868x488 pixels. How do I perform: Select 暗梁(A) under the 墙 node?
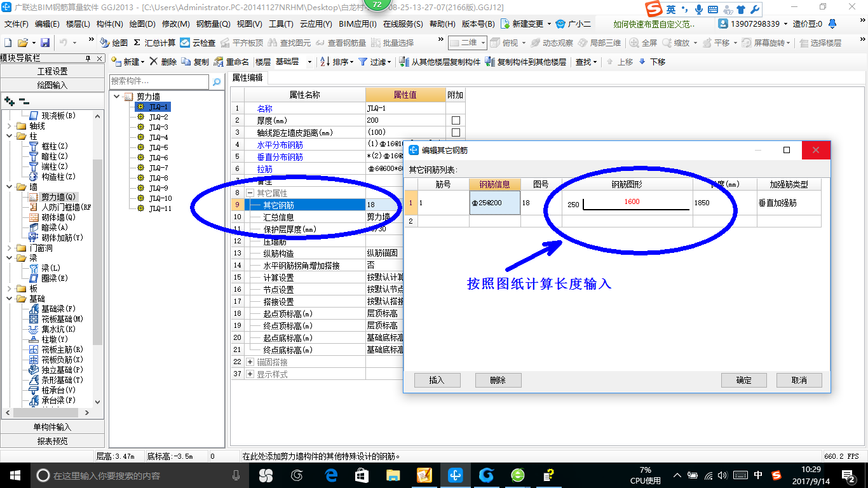pos(49,227)
